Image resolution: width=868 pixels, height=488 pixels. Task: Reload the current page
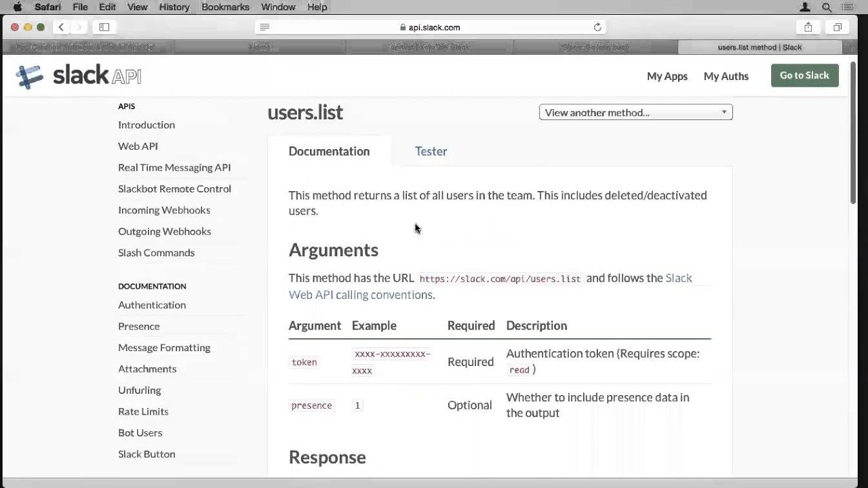click(x=597, y=27)
